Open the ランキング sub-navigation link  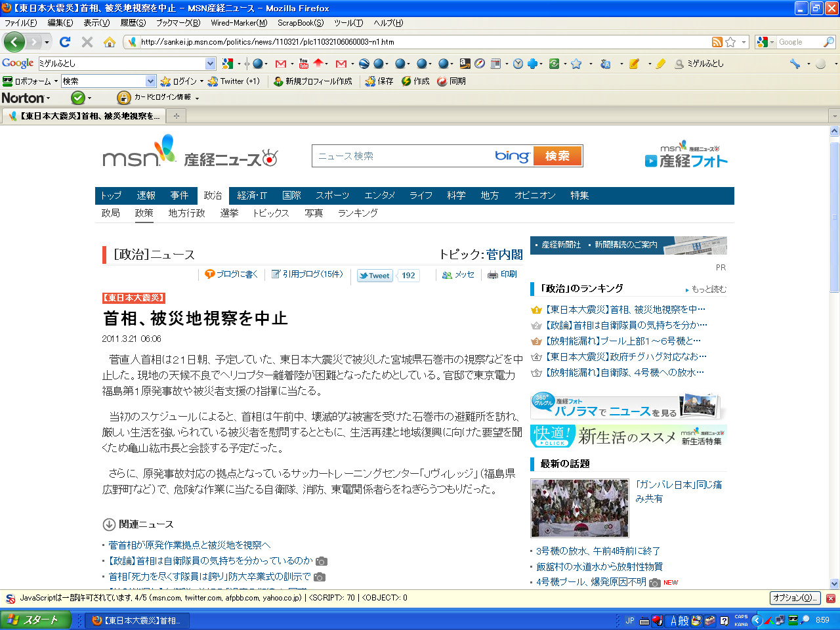(x=358, y=213)
